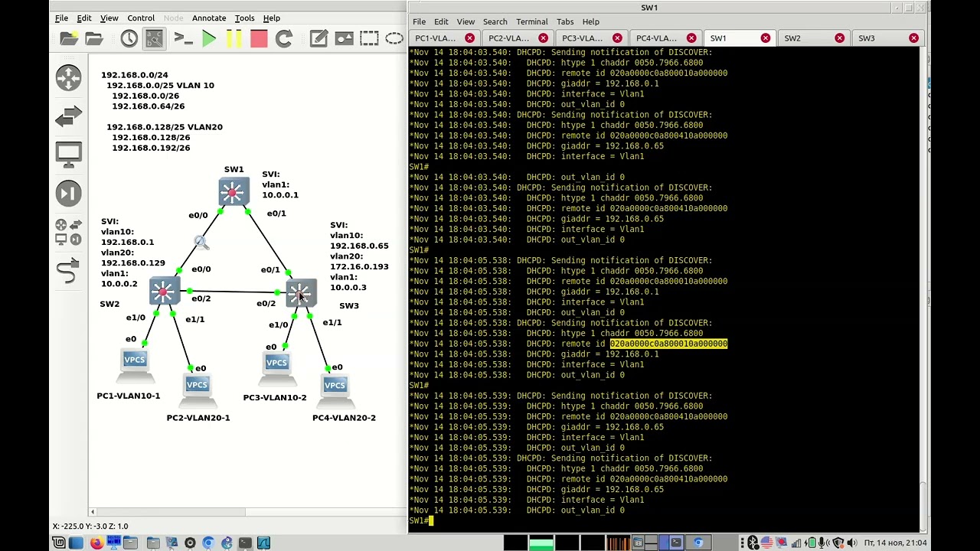Open terminal Search menu

[x=495, y=21]
